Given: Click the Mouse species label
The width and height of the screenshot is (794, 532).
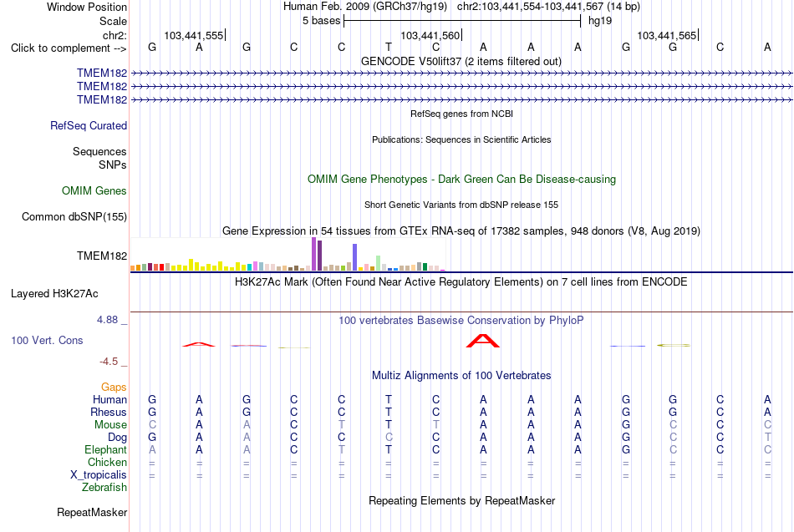Looking at the screenshot, I should point(110,425).
